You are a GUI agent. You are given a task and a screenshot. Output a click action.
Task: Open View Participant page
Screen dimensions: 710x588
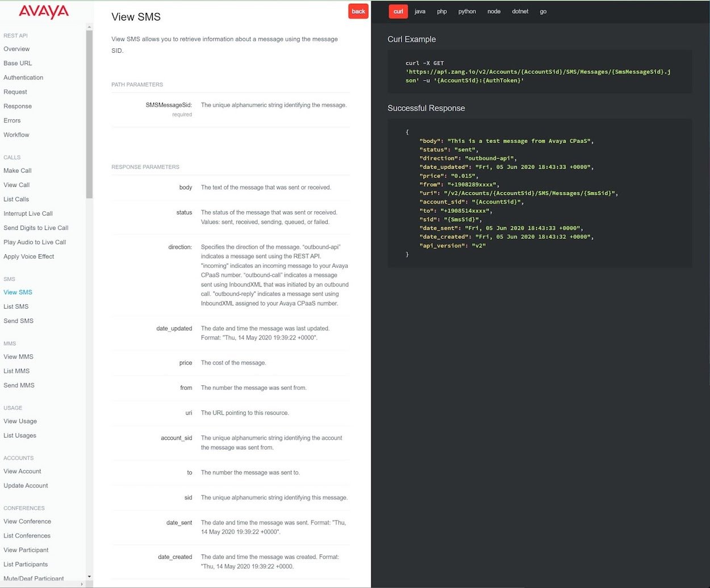pyautogui.click(x=26, y=550)
